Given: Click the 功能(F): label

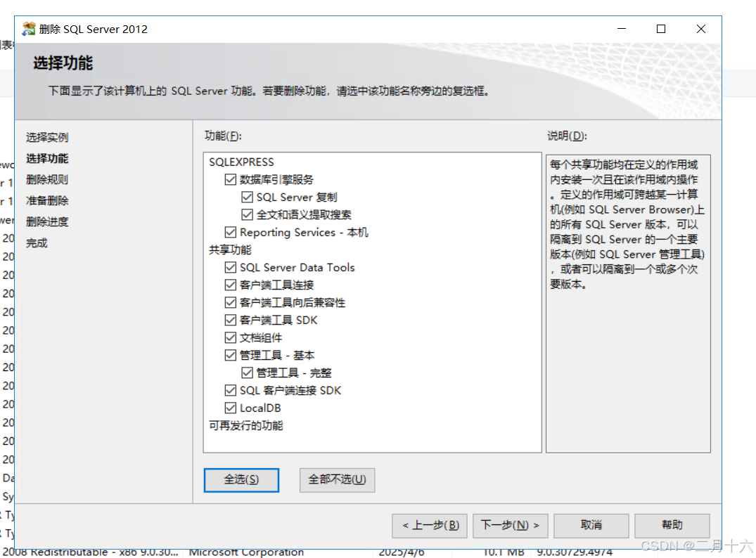Looking at the screenshot, I should tap(223, 136).
